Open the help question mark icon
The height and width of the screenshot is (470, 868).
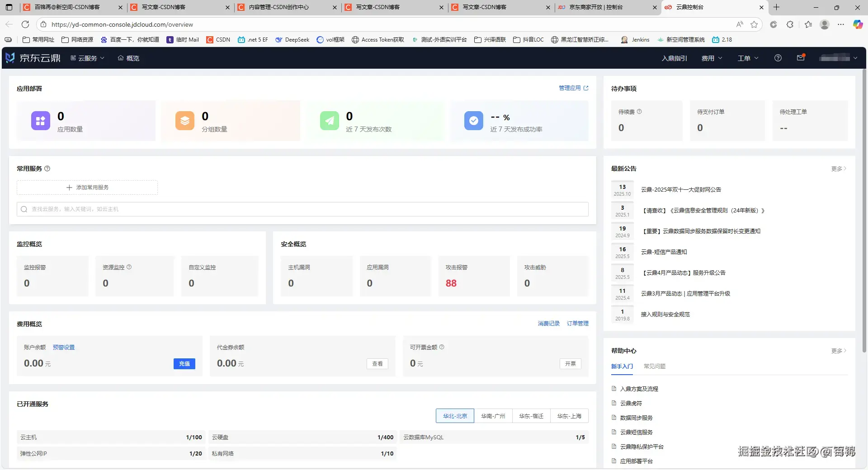pos(778,58)
